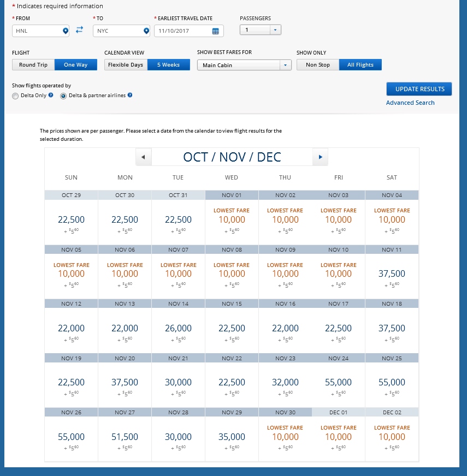This screenshot has height=476, width=467.
Task: Click the location pin icon in TO field
Action: (x=145, y=31)
